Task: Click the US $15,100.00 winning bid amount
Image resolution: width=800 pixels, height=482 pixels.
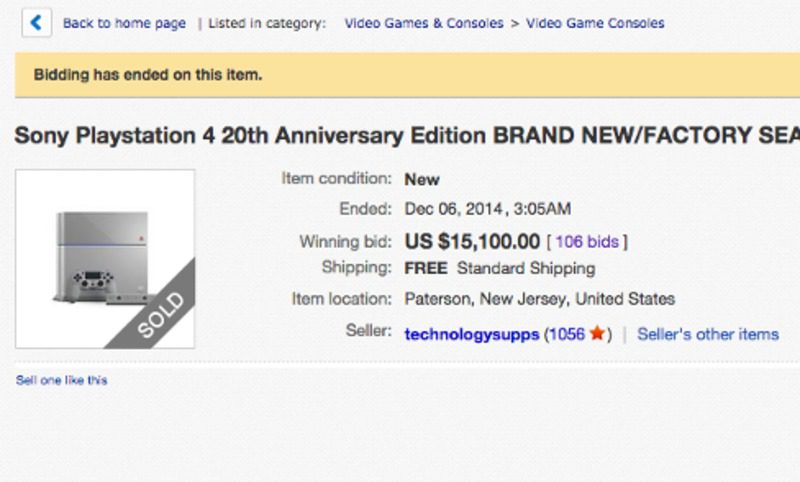Action: pyautogui.click(x=472, y=241)
